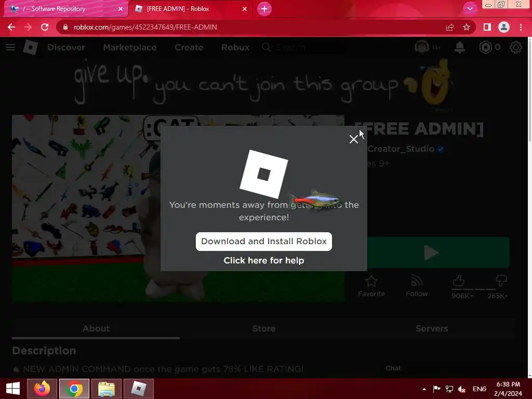The image size is (532, 399).
Task: Open File Explorer from the taskbar
Action: (x=107, y=389)
